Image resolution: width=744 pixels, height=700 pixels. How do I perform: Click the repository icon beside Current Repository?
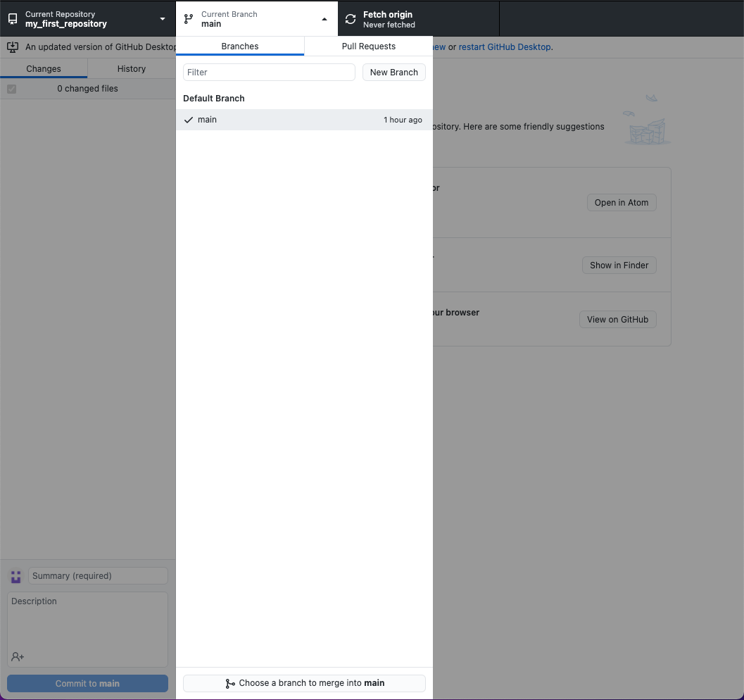(x=13, y=19)
